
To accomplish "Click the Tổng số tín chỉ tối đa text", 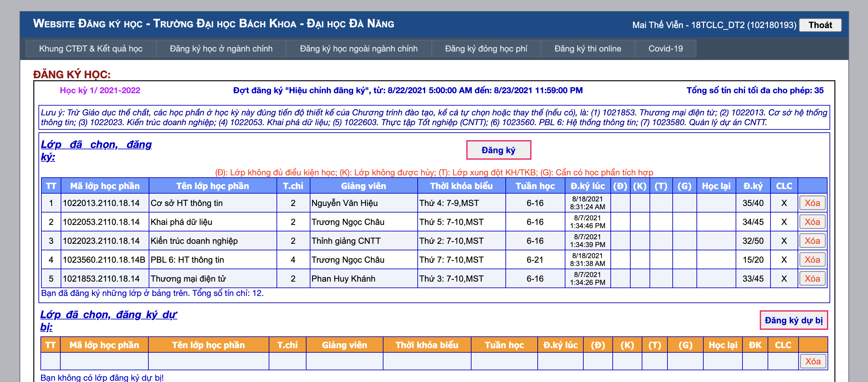I will 755,90.
